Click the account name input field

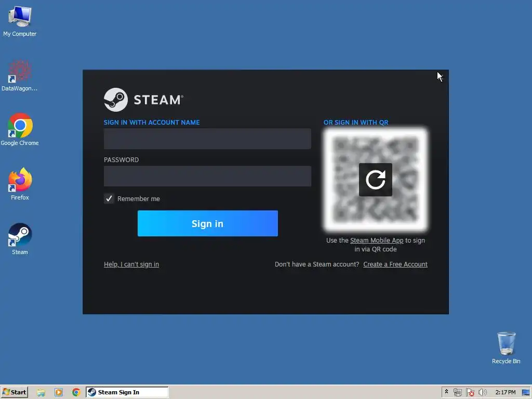click(207, 138)
